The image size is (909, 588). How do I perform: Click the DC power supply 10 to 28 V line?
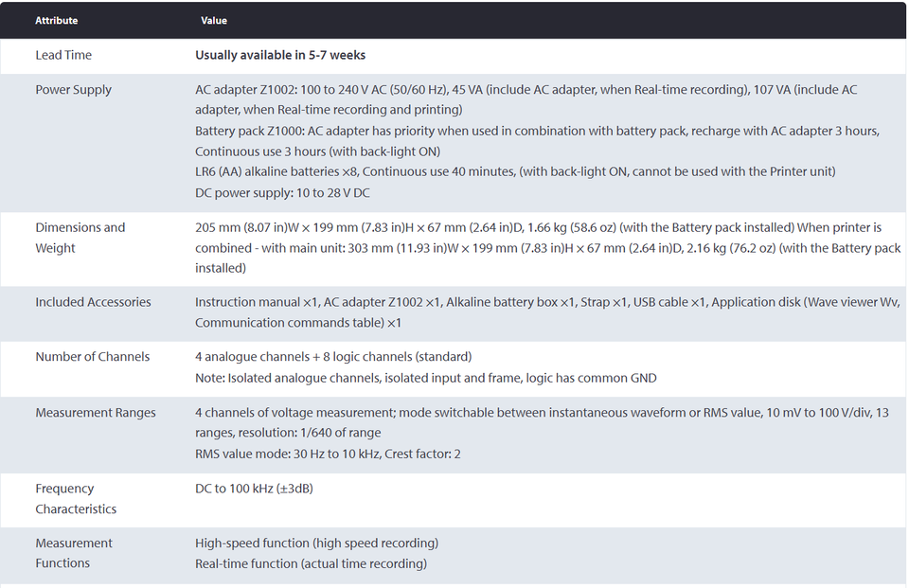tap(282, 192)
